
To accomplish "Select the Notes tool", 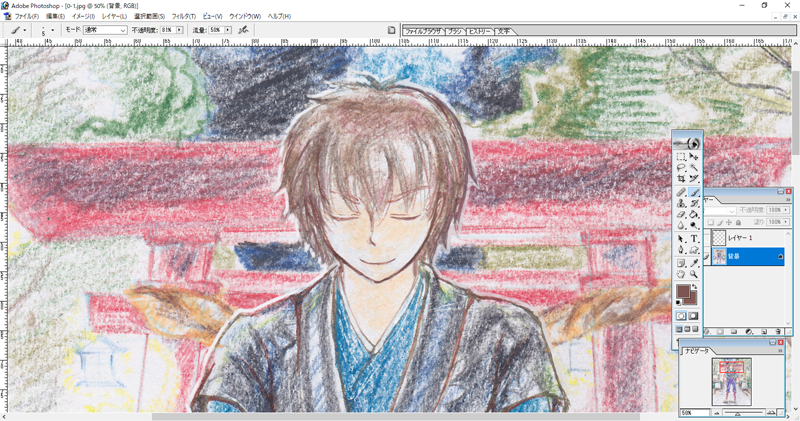I will tap(681, 263).
